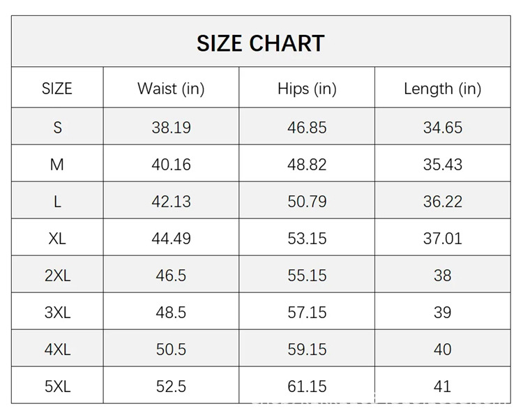Select the Waist (in) column header

(x=171, y=89)
